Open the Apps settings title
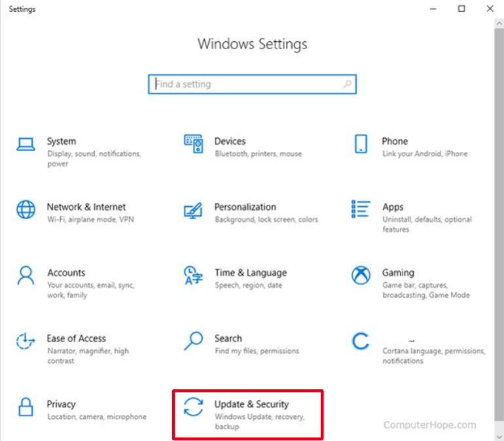 click(393, 207)
